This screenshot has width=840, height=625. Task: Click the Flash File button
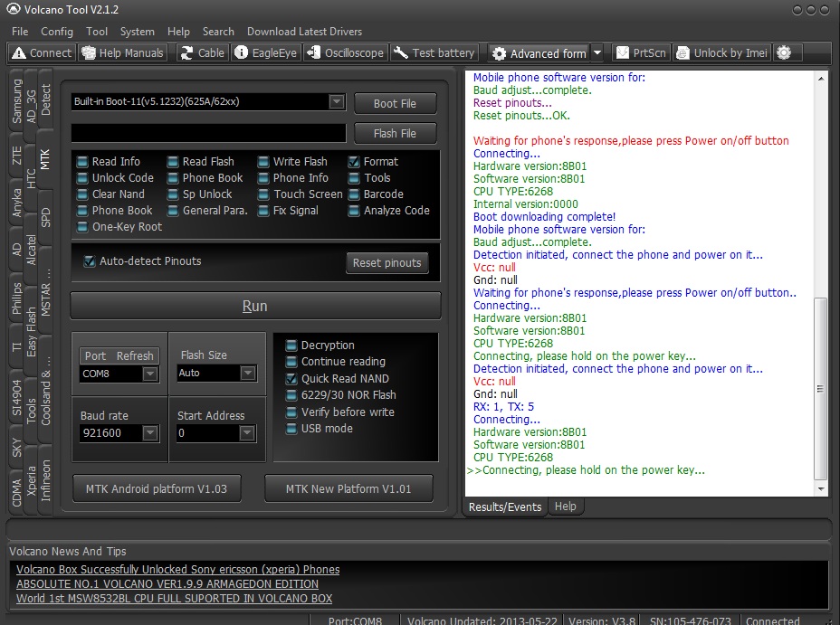click(x=395, y=134)
